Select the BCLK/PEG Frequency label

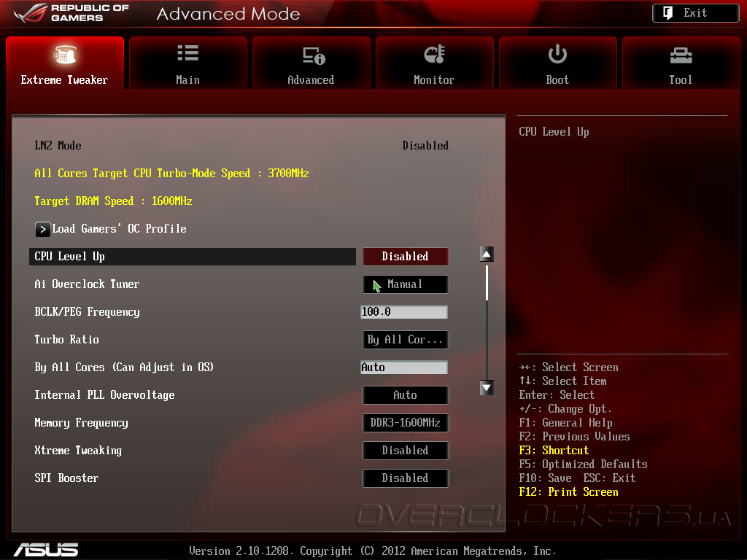click(x=88, y=312)
